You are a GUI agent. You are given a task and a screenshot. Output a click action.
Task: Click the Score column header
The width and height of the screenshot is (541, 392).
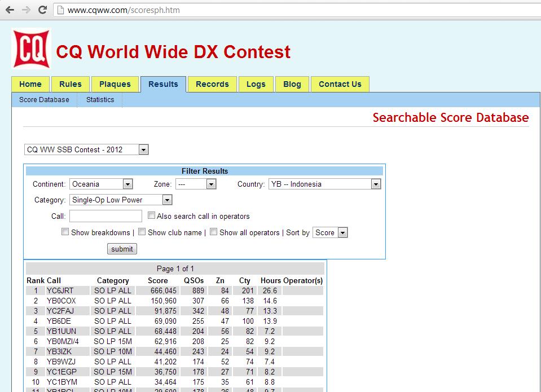pyautogui.click(x=158, y=280)
